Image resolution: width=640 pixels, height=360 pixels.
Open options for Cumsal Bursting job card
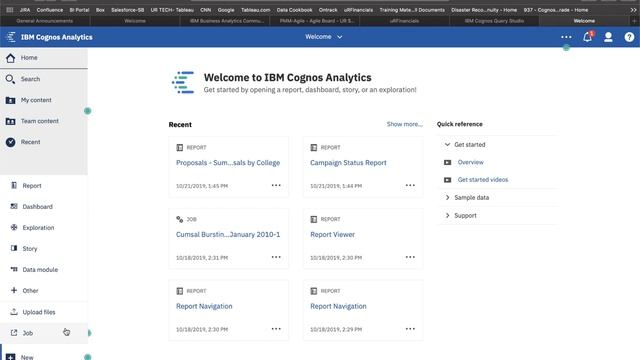[276, 257]
